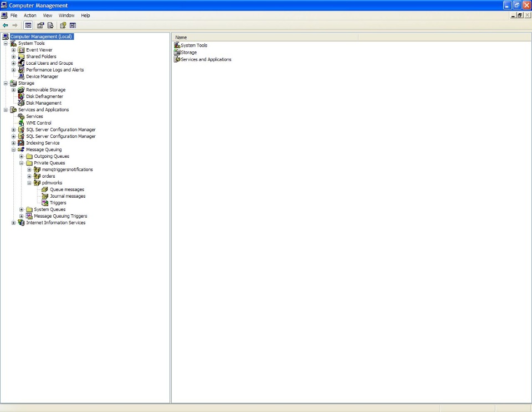This screenshot has width=532, height=412.
Task: Open the View menu
Action: pyautogui.click(x=48, y=16)
